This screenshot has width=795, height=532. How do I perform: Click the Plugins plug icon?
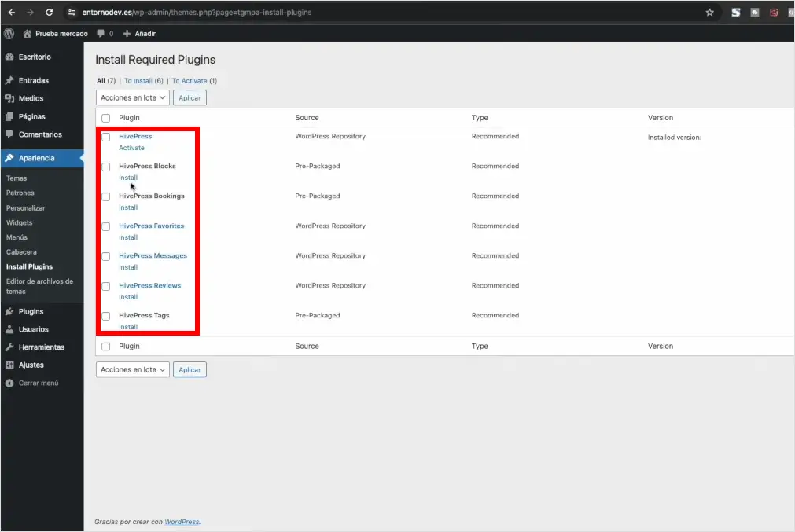click(9, 311)
